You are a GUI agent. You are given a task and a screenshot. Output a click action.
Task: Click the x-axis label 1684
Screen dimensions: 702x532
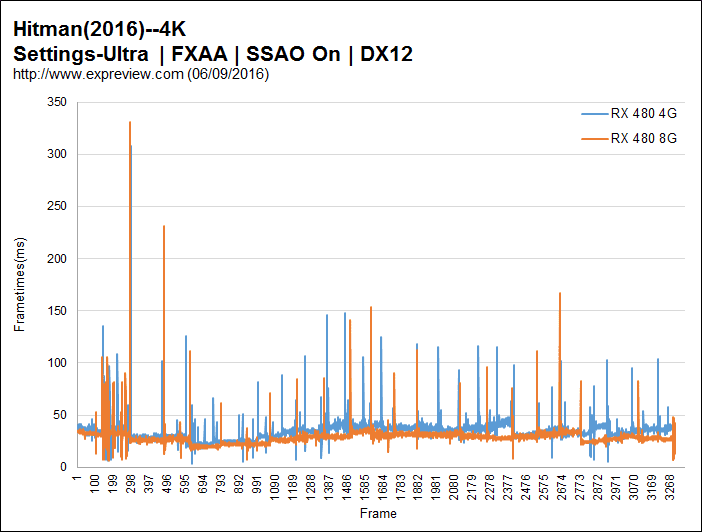382,488
